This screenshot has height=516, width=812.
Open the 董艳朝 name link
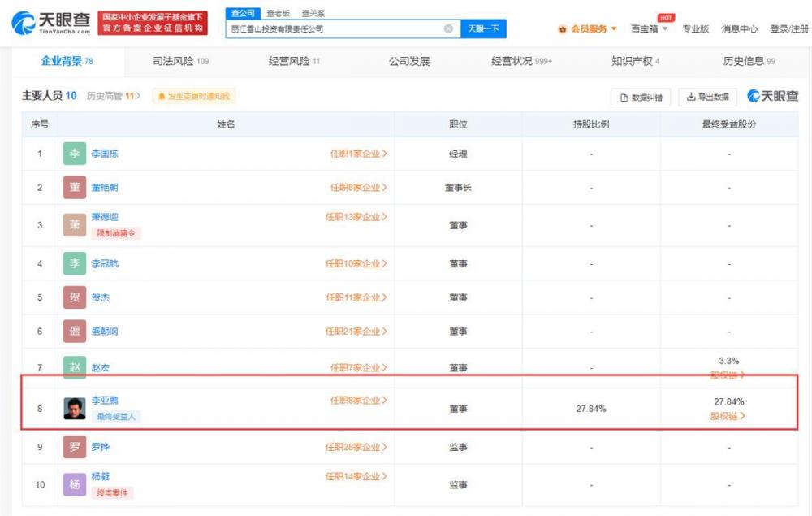click(x=105, y=188)
